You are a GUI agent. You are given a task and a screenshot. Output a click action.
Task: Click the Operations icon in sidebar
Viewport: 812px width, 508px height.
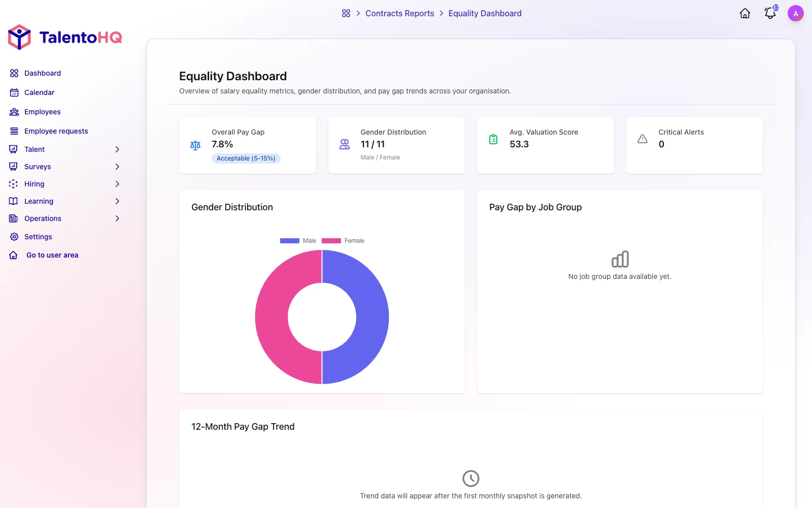13,218
